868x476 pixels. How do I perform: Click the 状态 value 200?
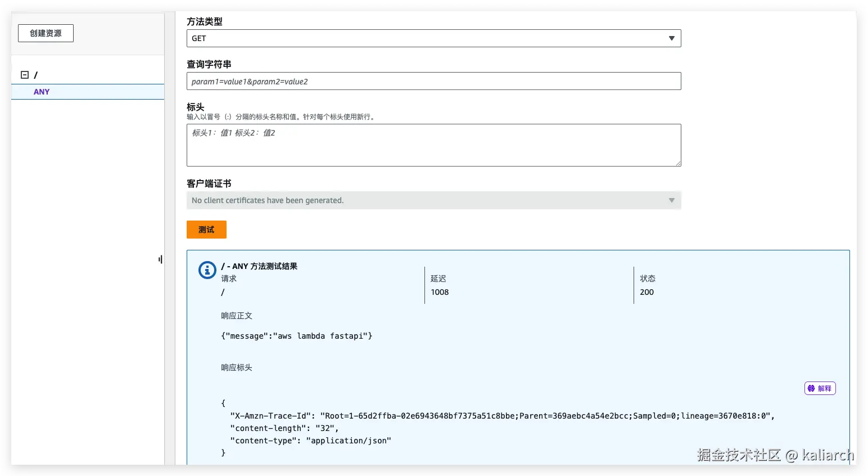pos(647,292)
